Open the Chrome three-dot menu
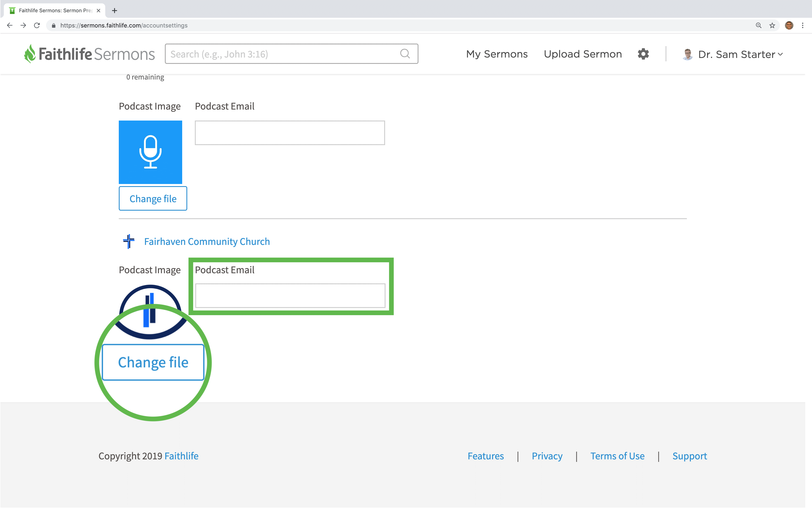This screenshot has height=508, width=812. tap(803, 25)
